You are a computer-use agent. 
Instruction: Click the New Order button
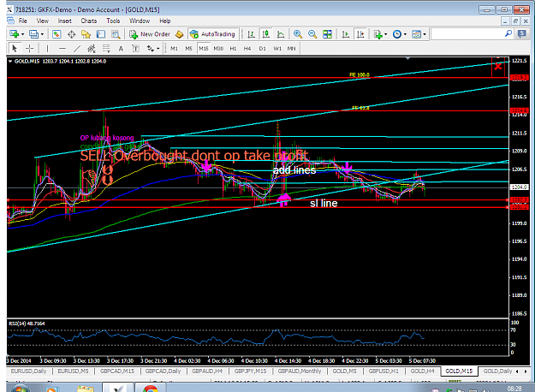(150, 34)
